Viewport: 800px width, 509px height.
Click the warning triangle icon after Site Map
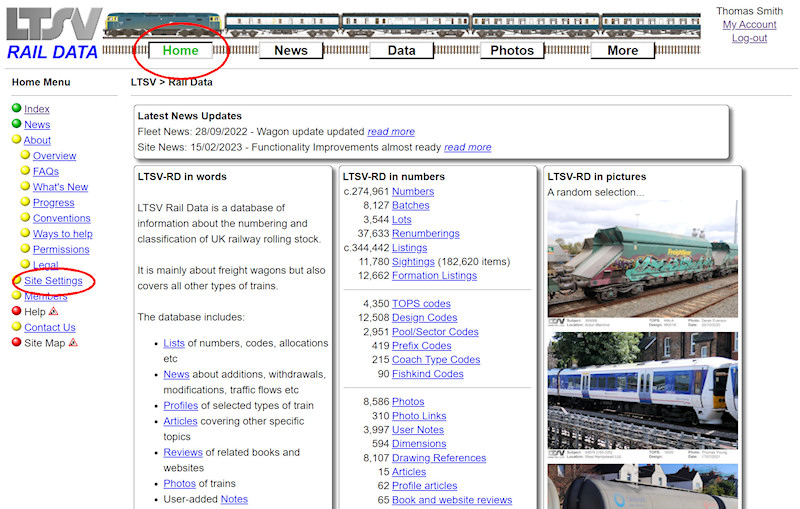coord(73,343)
